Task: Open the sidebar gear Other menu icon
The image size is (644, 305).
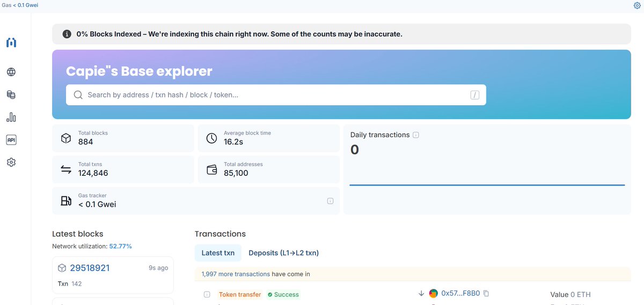Action: tap(11, 162)
